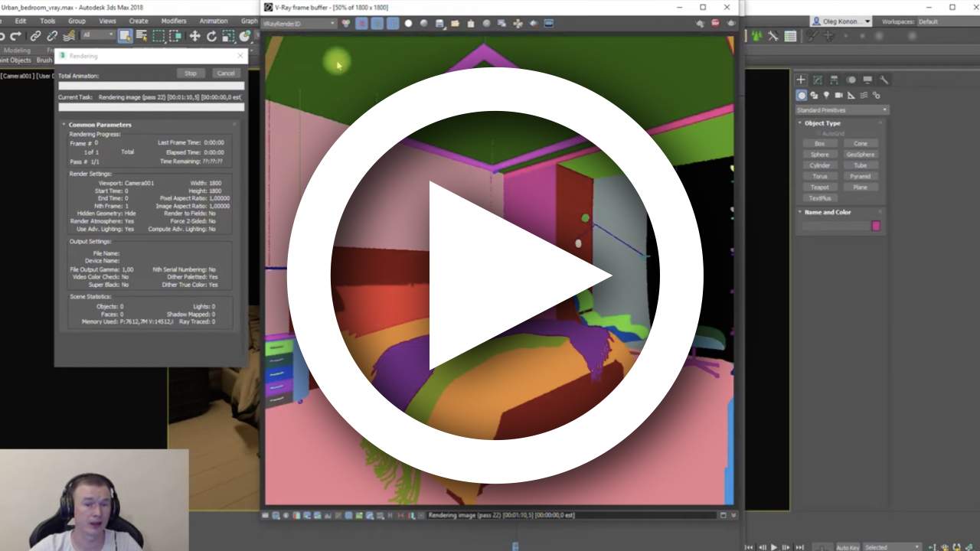Open the Edit menu
This screenshot has height=551, width=980.
pyautogui.click(x=21, y=21)
